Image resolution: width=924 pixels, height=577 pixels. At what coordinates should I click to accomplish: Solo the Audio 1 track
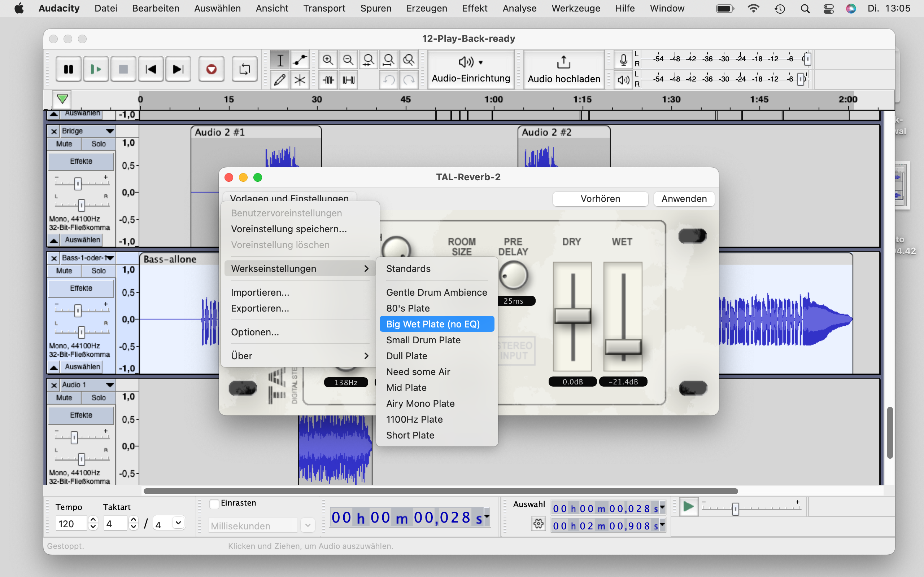[99, 398]
